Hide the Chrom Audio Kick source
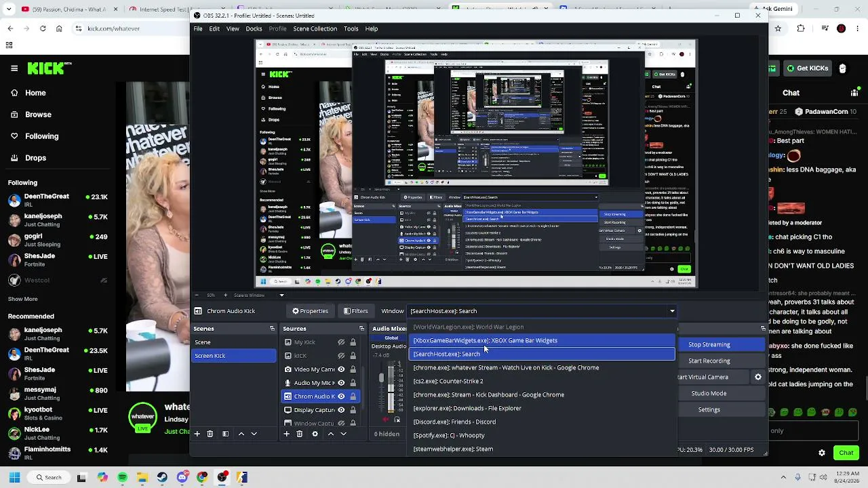The width and height of the screenshot is (868, 488). click(341, 396)
